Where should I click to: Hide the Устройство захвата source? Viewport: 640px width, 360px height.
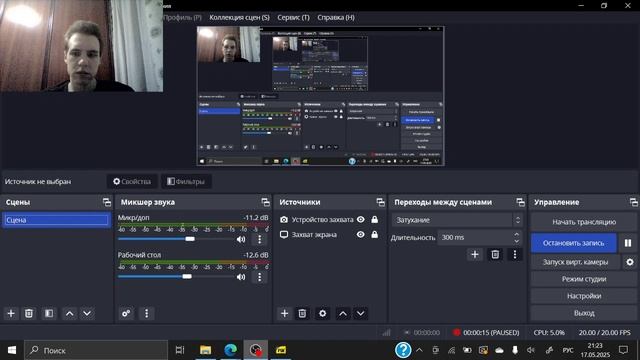pyautogui.click(x=360, y=220)
